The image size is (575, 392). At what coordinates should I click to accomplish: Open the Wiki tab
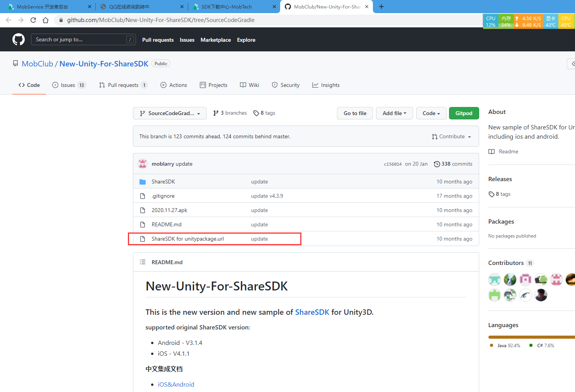point(250,85)
